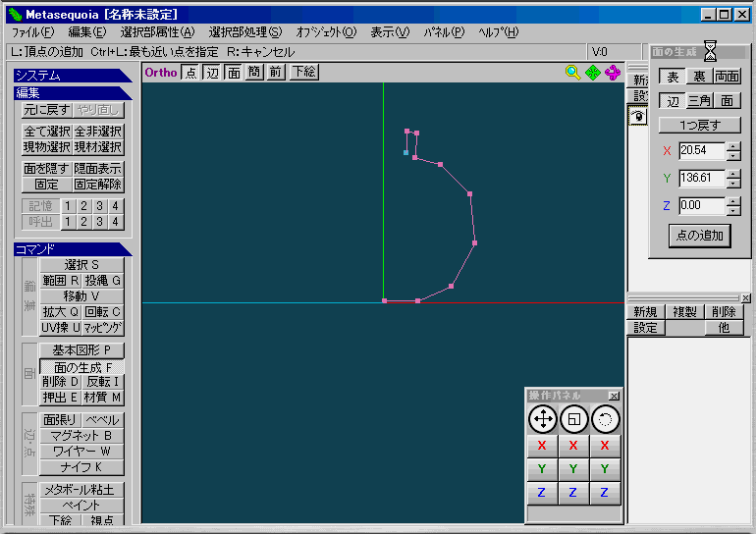Click 削除 in material panel
Screen dimensions: 756x535
click(x=724, y=312)
